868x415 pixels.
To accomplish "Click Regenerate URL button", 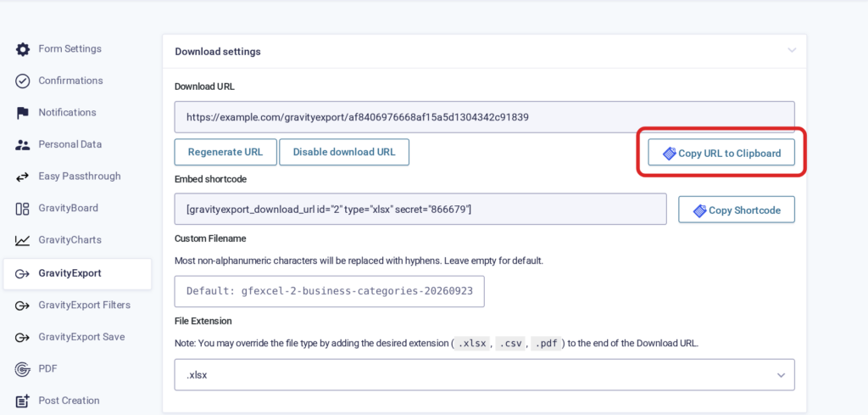I will point(225,152).
